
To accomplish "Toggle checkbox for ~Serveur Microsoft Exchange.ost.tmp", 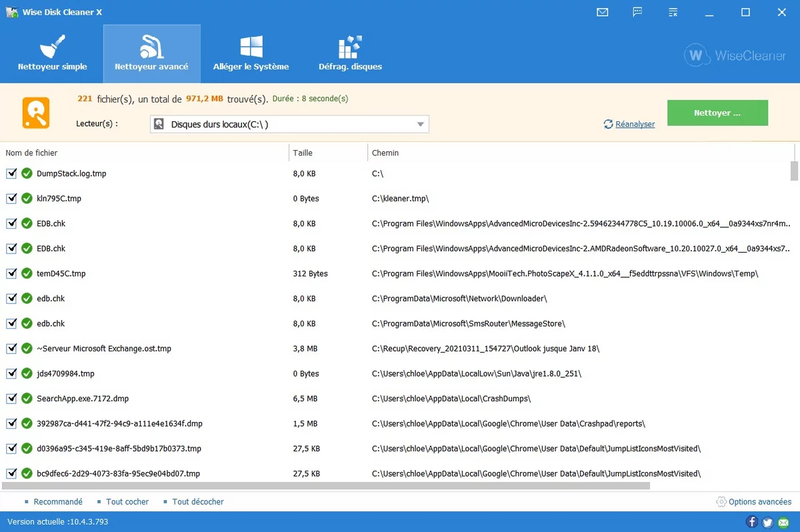I will pyautogui.click(x=11, y=349).
